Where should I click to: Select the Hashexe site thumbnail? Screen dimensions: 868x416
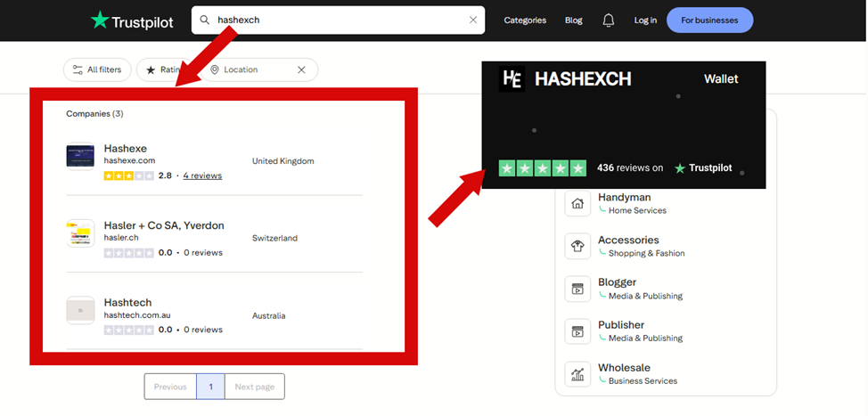pyautogui.click(x=80, y=156)
